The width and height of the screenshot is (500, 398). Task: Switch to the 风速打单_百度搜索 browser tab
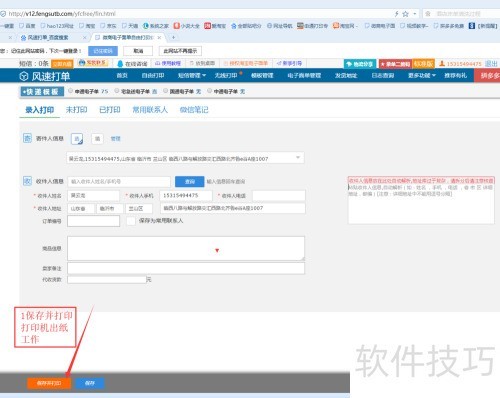click(48, 38)
